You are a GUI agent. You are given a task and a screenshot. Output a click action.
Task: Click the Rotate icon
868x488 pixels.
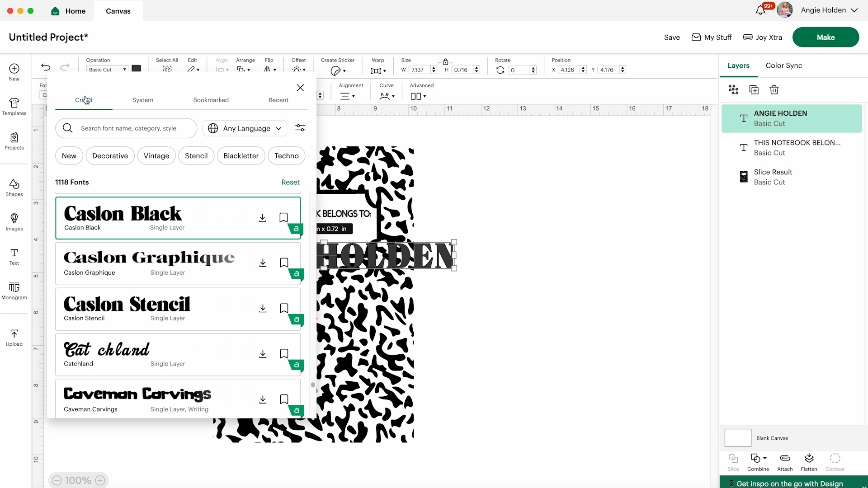pyautogui.click(x=500, y=70)
